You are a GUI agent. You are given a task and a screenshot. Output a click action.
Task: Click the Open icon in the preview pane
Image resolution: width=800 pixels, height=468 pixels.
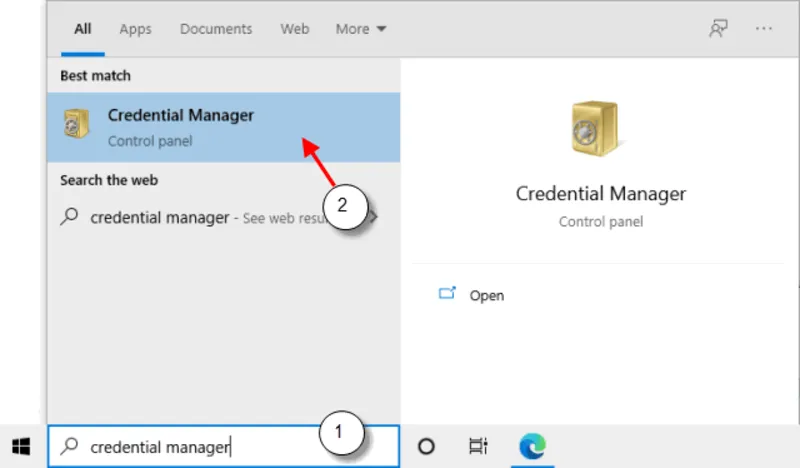447,295
